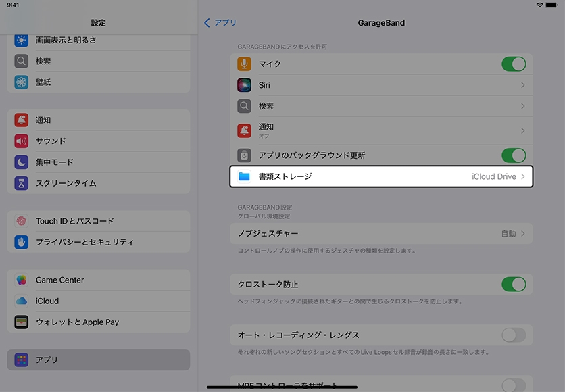
Task: Turn off the マイク toggle
Action: pyautogui.click(x=513, y=64)
